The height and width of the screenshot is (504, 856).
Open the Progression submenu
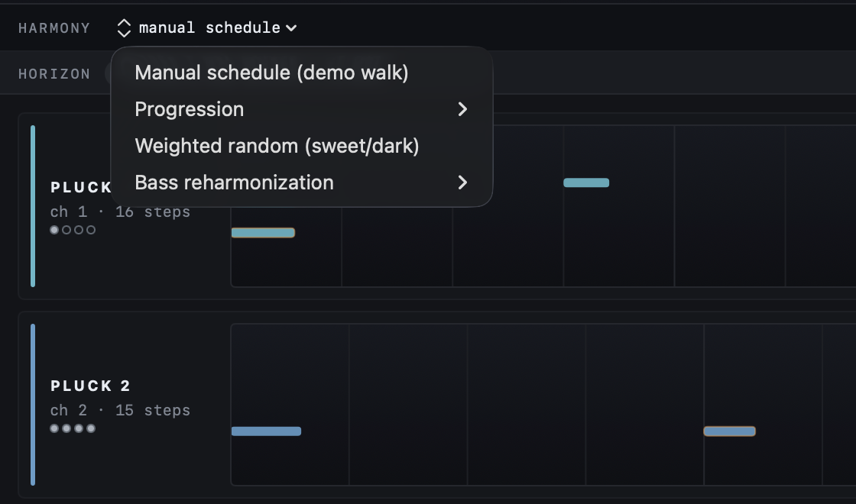pyautogui.click(x=302, y=109)
